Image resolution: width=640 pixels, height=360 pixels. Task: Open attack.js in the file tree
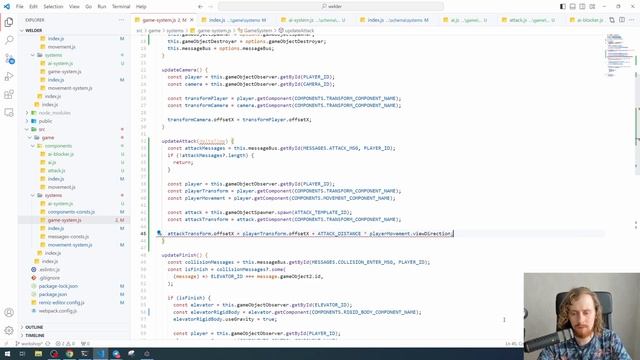tap(56, 171)
